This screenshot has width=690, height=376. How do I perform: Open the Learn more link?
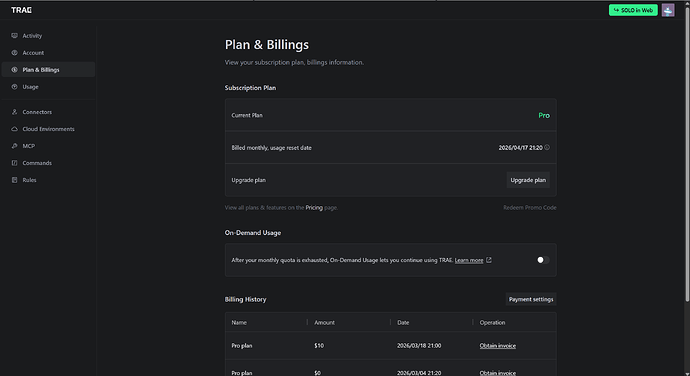tap(469, 260)
